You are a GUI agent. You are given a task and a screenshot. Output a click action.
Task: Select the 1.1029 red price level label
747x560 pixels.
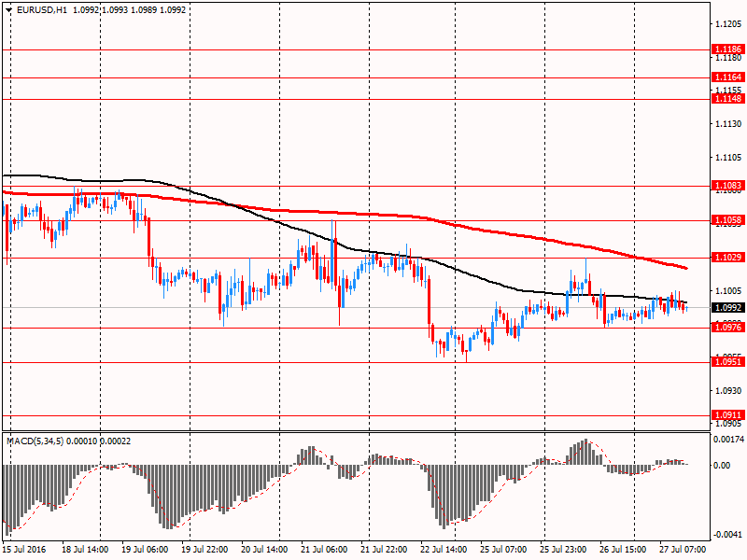[x=728, y=258]
